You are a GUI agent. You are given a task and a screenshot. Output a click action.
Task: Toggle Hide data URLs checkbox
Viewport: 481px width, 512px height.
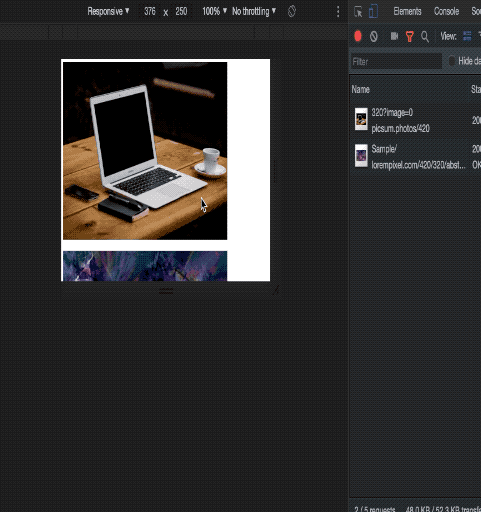[452, 61]
